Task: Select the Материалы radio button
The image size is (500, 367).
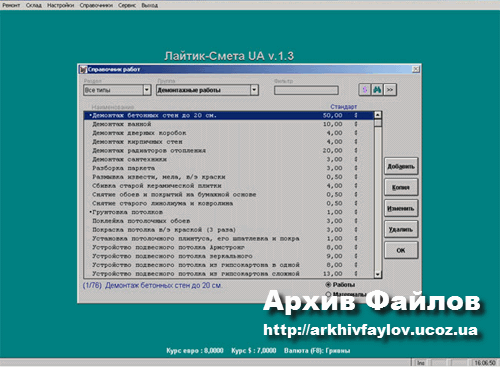Action: pyautogui.click(x=328, y=294)
